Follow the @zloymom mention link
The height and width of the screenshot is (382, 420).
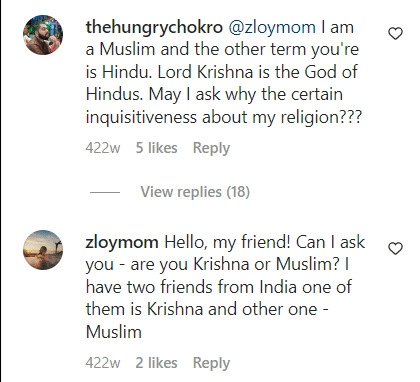272,28
